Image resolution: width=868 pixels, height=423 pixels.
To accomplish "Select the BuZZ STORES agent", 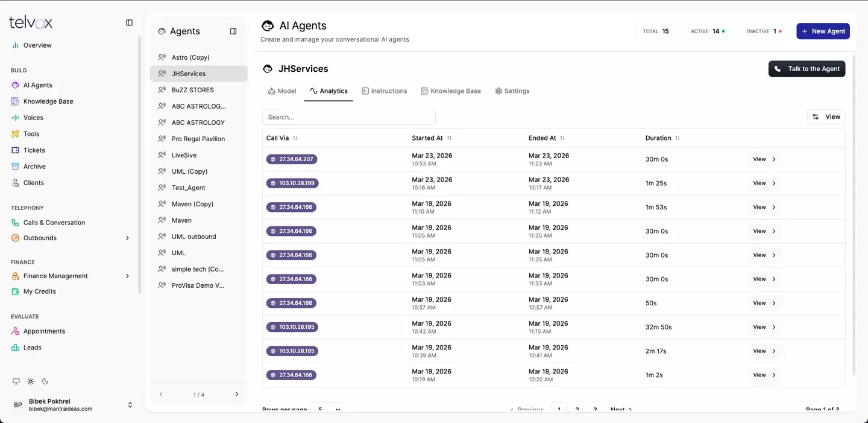I will coord(199,90).
